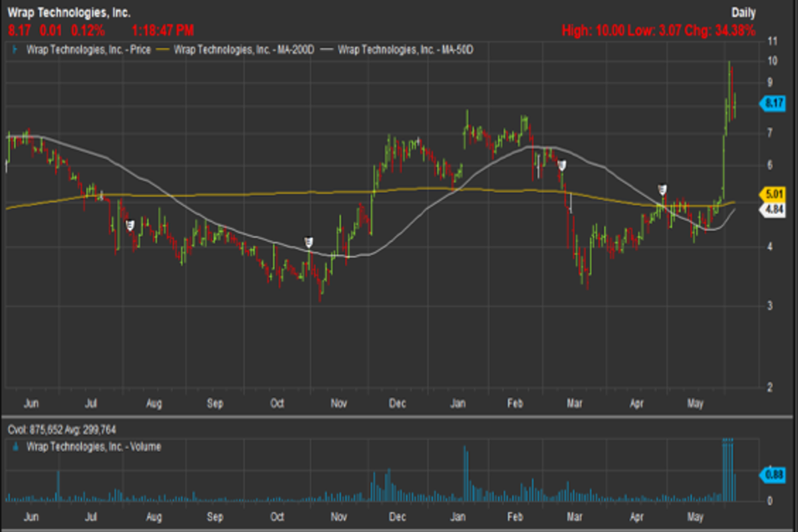
Task: Toggle the Wrap Technologies Price legend entry
Action: pos(91,49)
